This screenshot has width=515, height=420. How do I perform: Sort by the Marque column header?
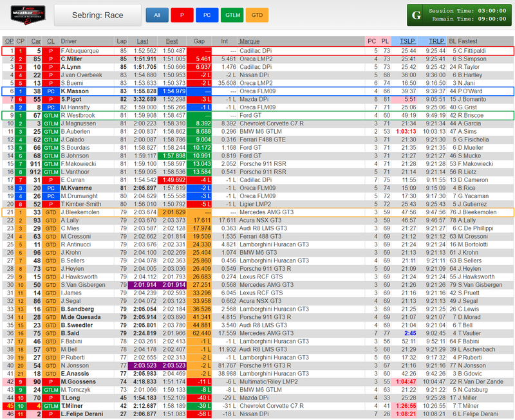tap(249, 41)
